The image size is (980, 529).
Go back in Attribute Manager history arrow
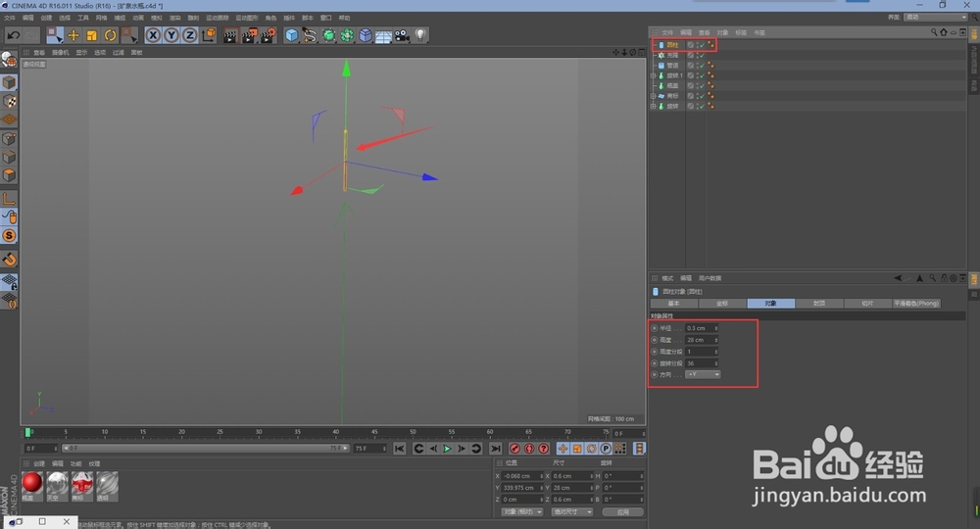(x=898, y=278)
